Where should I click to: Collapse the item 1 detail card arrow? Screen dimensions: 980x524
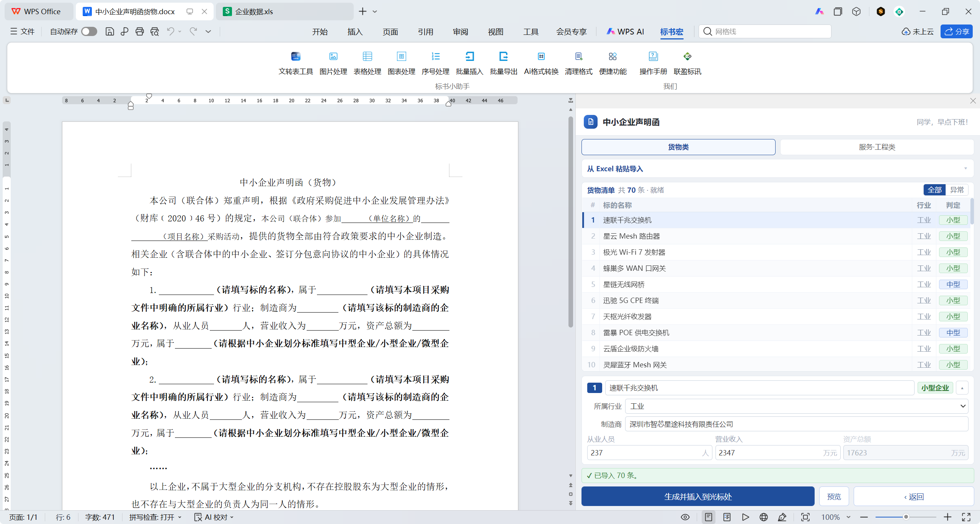point(962,388)
